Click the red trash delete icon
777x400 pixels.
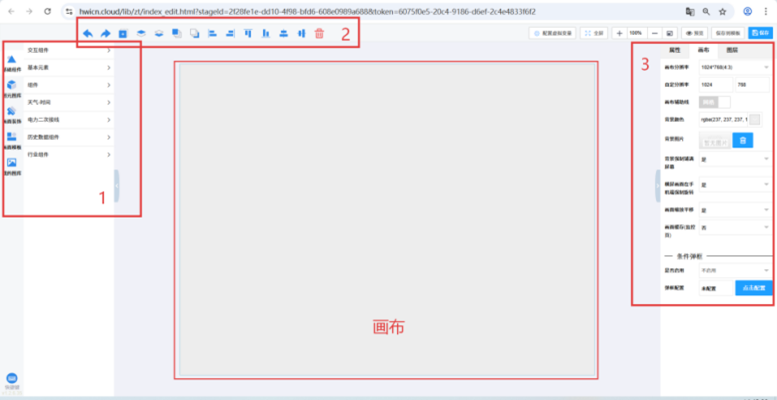click(319, 34)
